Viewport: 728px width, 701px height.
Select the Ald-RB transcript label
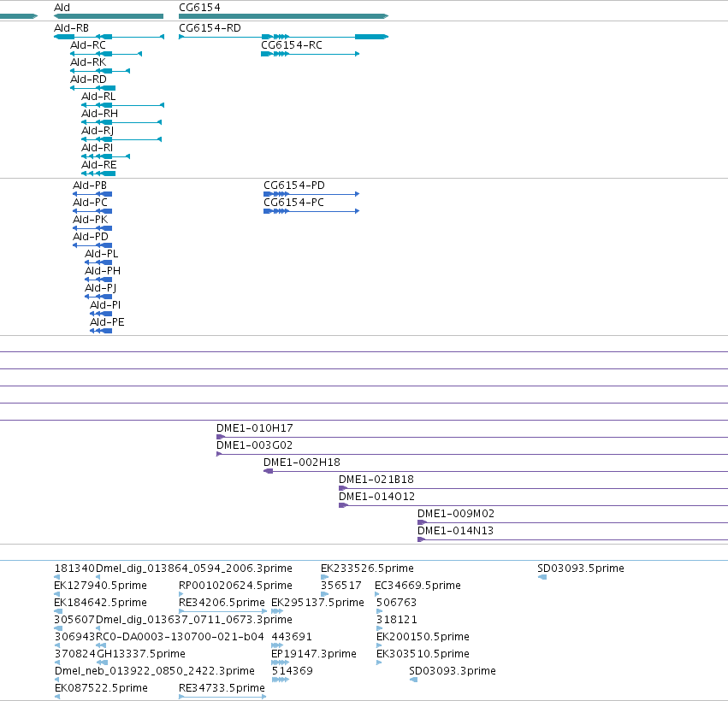click(72, 28)
